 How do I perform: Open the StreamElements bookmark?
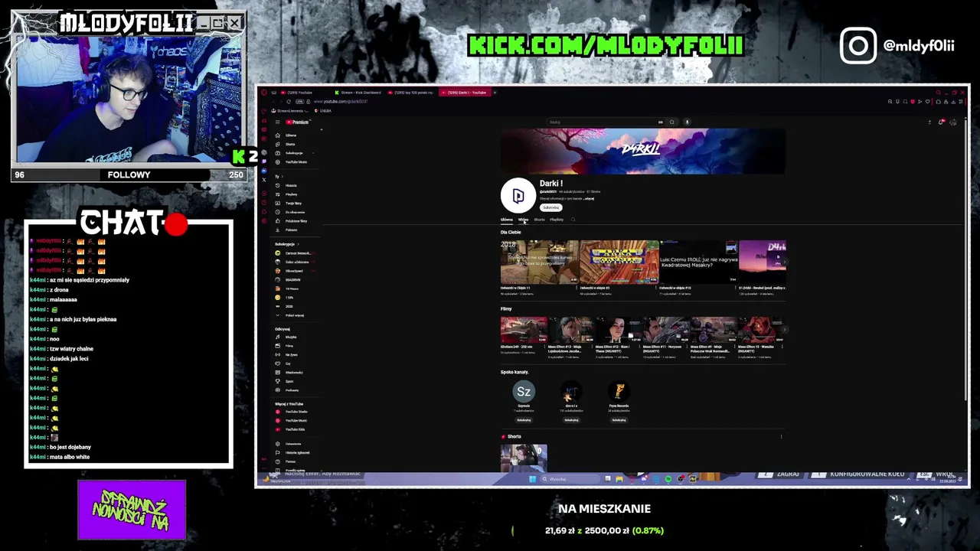click(x=290, y=111)
